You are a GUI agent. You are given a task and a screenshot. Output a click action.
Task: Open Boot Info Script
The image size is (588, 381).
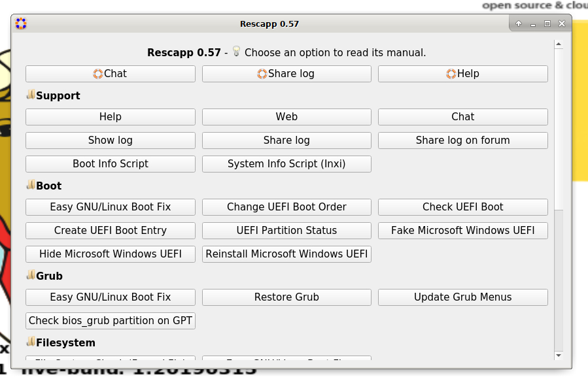[x=110, y=164]
